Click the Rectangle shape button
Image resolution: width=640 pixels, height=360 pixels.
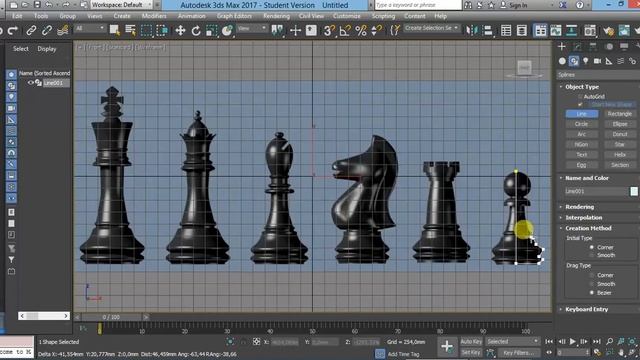pyautogui.click(x=619, y=114)
